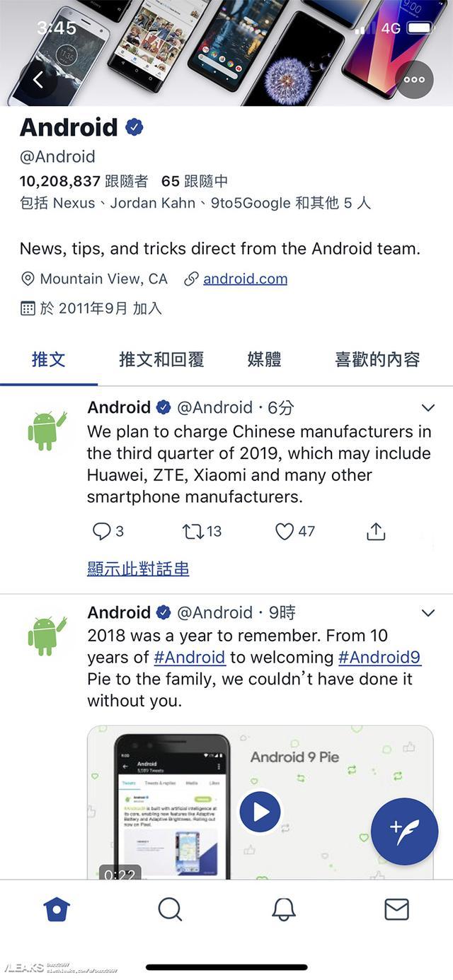
Task: Switch to the 喜歡的內容 tab
Action: pyautogui.click(x=377, y=359)
